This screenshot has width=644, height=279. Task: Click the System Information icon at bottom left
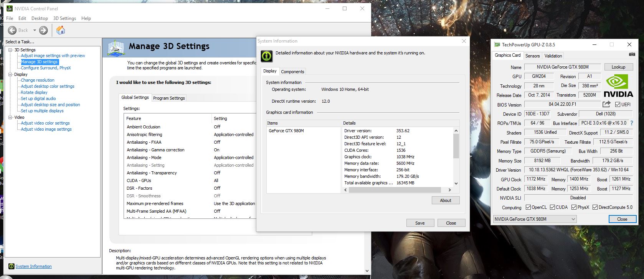[x=12, y=266]
